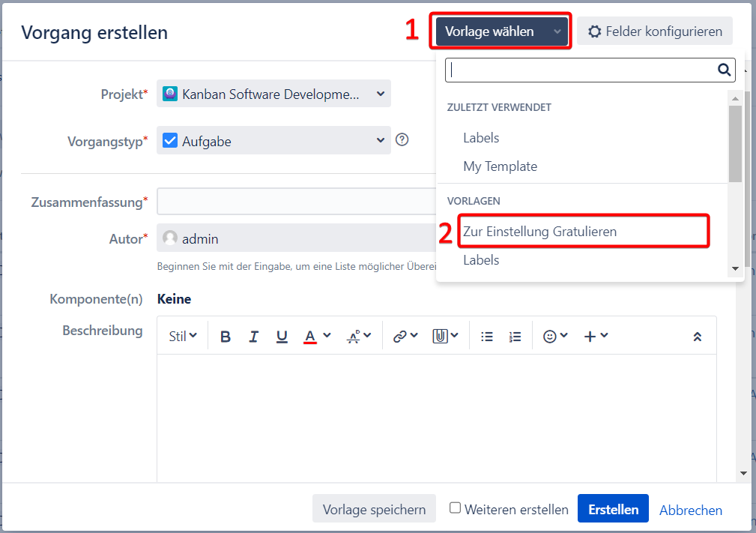Click the Abbrechen link
Image resolution: width=756 pixels, height=533 pixels.
click(x=690, y=510)
